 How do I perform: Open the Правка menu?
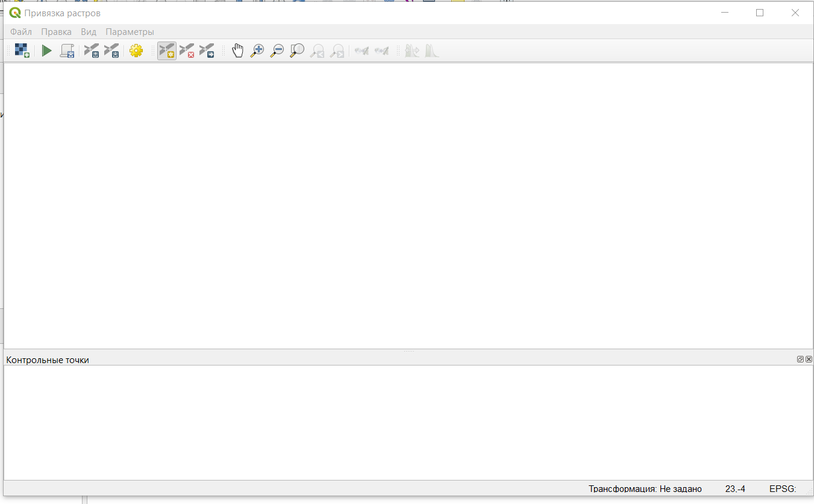56,32
